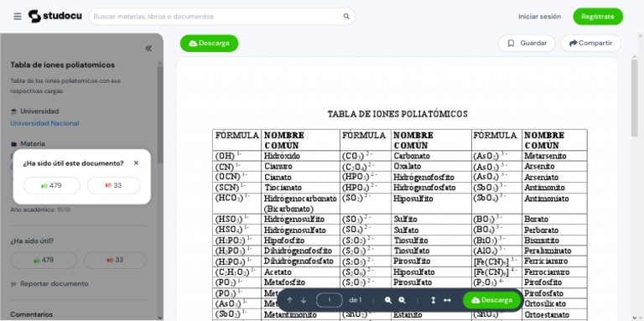Go to previous page with up arrow
This screenshot has height=321, width=644.
pos(289,300)
